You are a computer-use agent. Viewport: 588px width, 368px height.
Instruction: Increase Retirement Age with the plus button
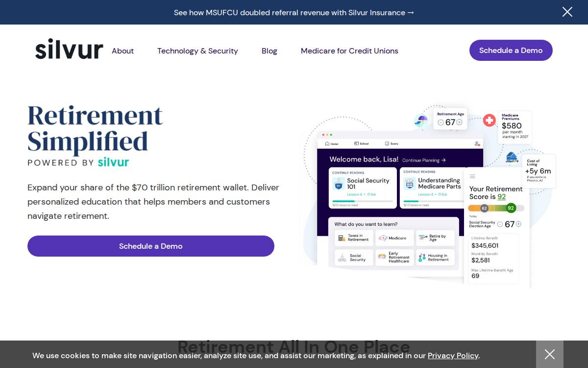click(459, 122)
